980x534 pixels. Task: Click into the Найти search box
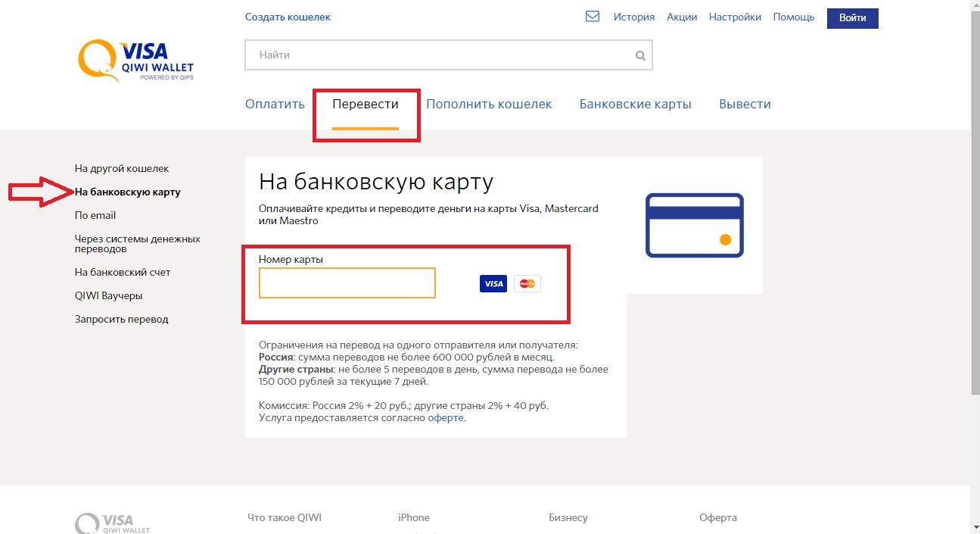pyautogui.click(x=439, y=55)
